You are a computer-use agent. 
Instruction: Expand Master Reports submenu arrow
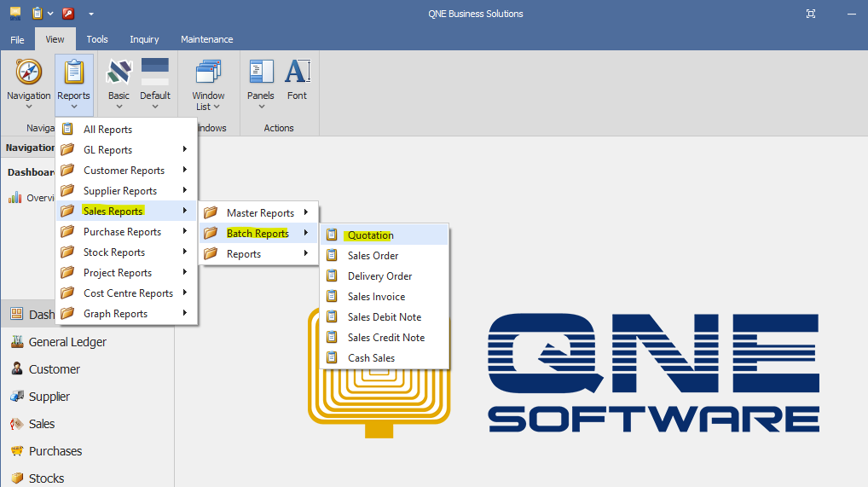(x=305, y=212)
